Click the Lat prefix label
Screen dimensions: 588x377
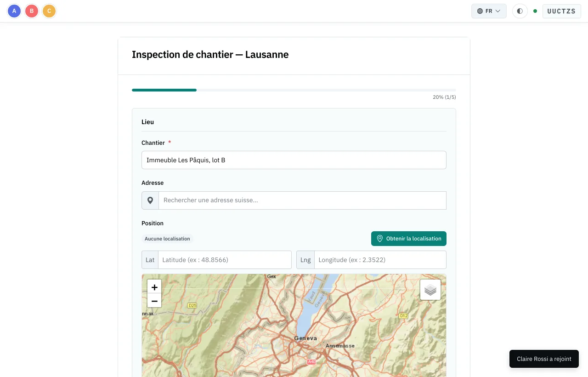point(150,260)
